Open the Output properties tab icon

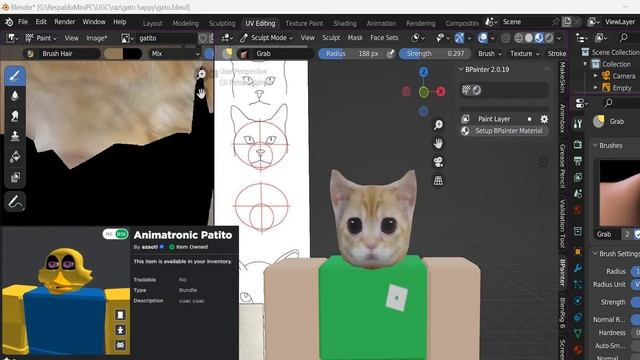coord(578,161)
